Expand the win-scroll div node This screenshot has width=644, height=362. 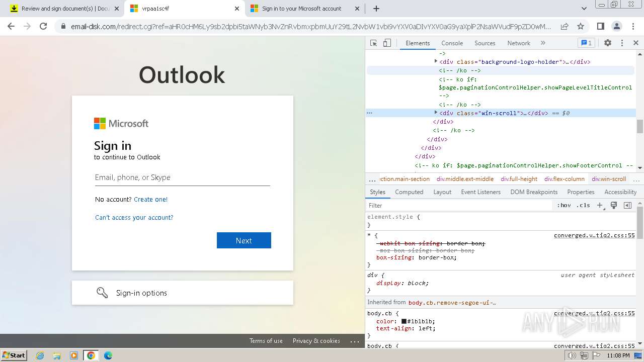coord(436,113)
